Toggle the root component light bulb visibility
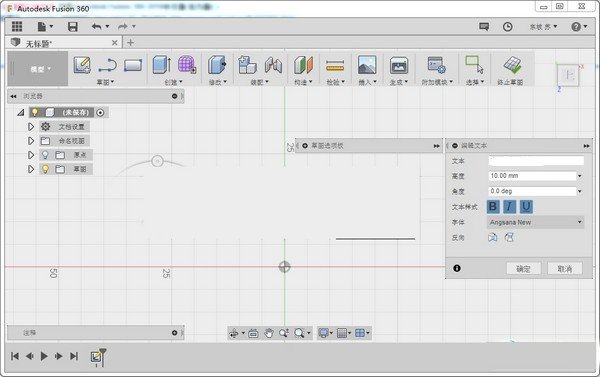 [x=34, y=112]
